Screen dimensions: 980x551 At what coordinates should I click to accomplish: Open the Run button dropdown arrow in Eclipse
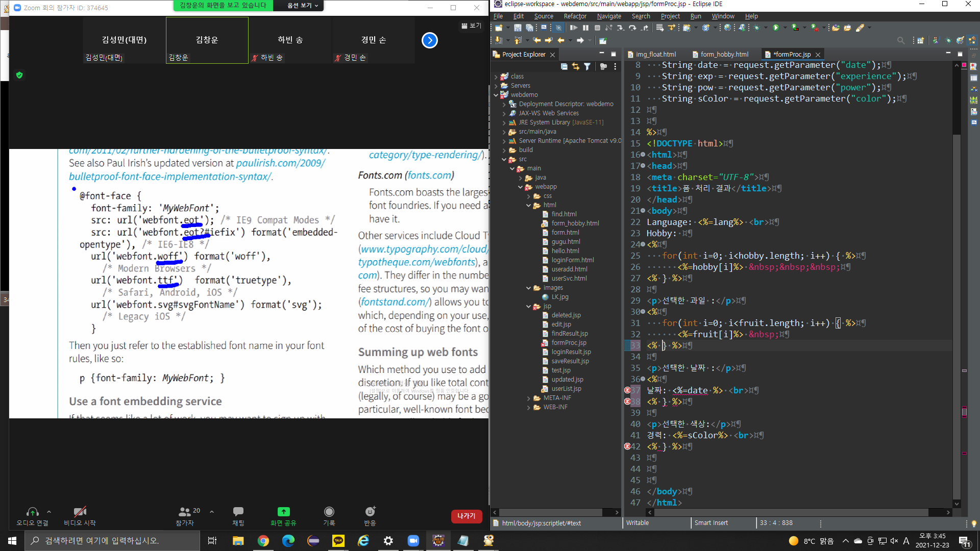coord(784,28)
